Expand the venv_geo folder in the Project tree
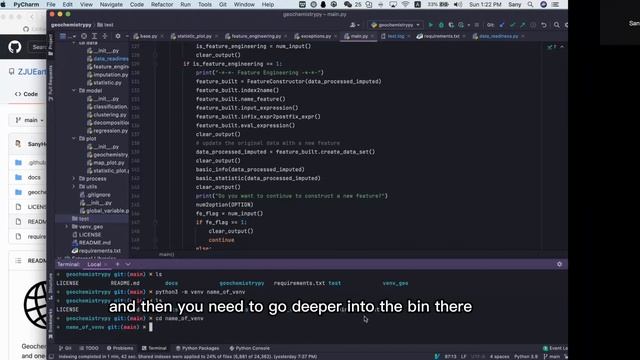This screenshot has height=360, width=640. coord(67,227)
